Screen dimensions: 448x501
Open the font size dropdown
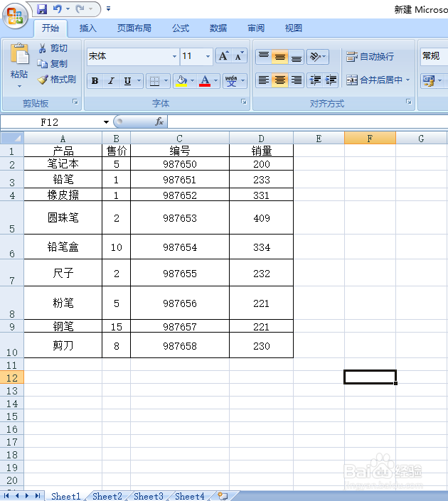click(208, 57)
